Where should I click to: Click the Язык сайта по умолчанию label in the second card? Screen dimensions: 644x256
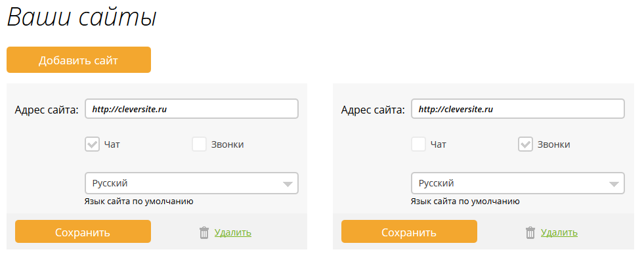465,202
